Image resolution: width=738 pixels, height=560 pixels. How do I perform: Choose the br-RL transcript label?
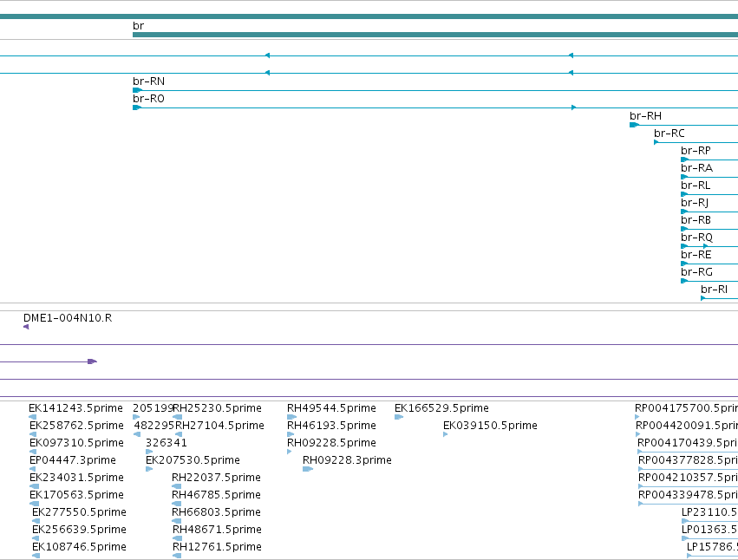696,186
